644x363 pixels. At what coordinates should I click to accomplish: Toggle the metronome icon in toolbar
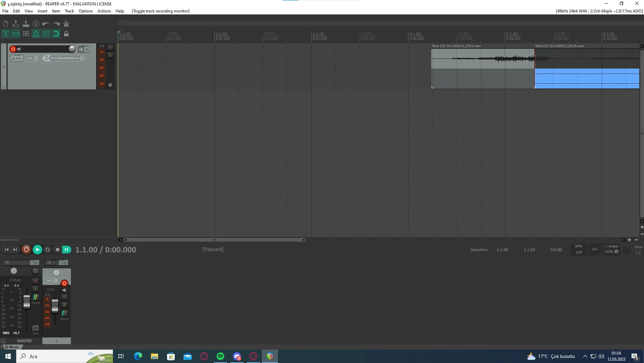click(66, 24)
